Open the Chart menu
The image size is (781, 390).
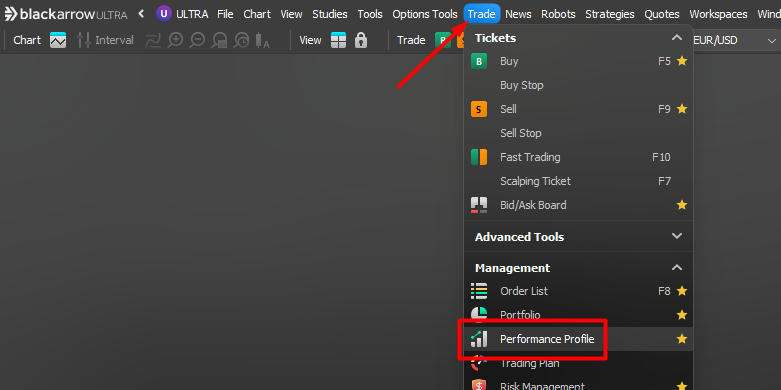(x=257, y=14)
